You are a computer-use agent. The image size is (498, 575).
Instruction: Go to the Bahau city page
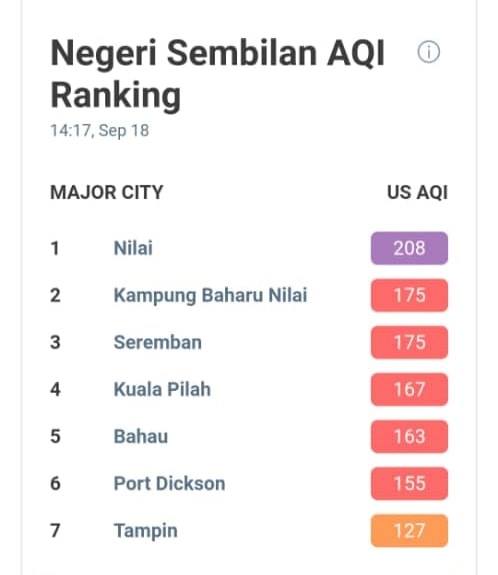(141, 437)
